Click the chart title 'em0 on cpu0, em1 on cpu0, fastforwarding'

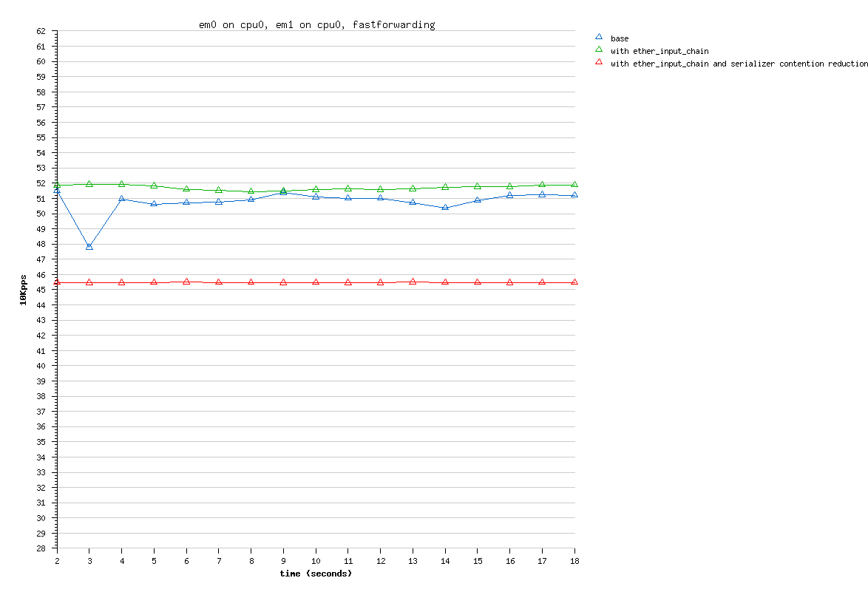pos(317,24)
